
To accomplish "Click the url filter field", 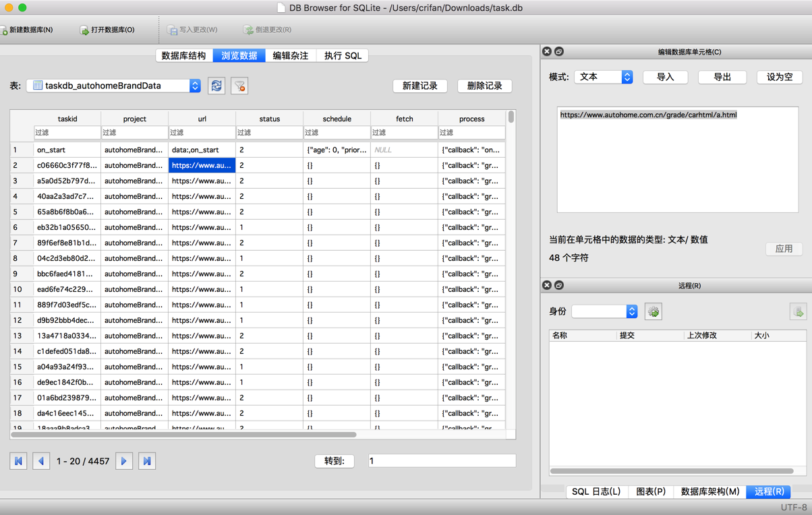I will tap(202, 133).
